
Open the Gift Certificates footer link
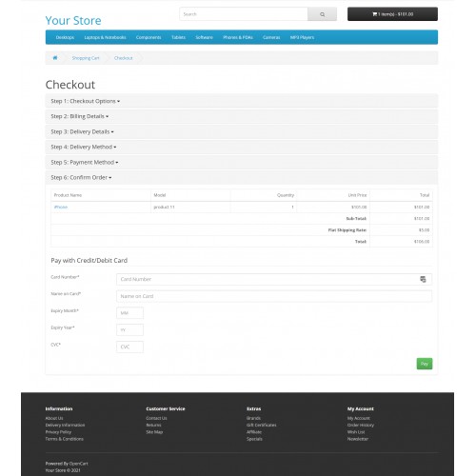pos(262,425)
